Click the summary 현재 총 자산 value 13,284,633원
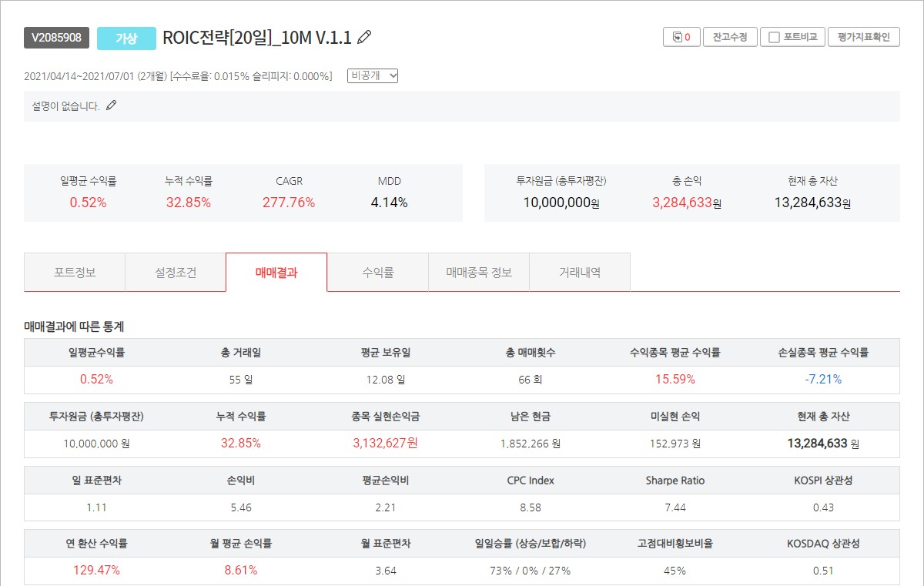Image resolution: width=924 pixels, height=586 pixels. coord(813,203)
